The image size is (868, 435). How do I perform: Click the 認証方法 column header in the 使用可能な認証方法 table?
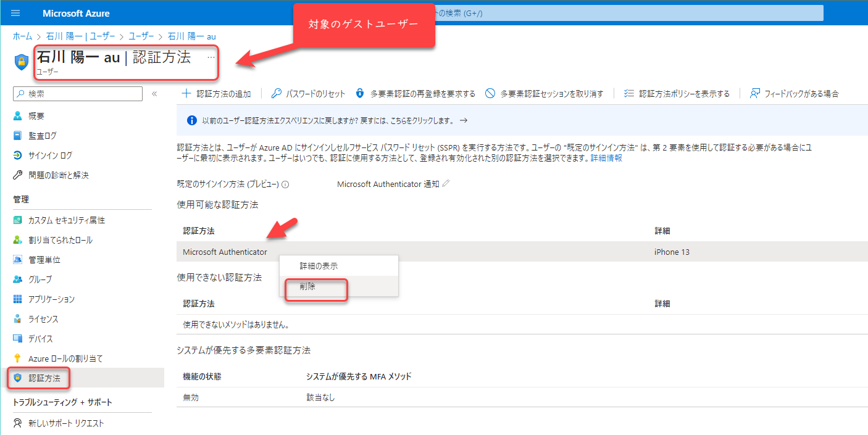(x=199, y=231)
